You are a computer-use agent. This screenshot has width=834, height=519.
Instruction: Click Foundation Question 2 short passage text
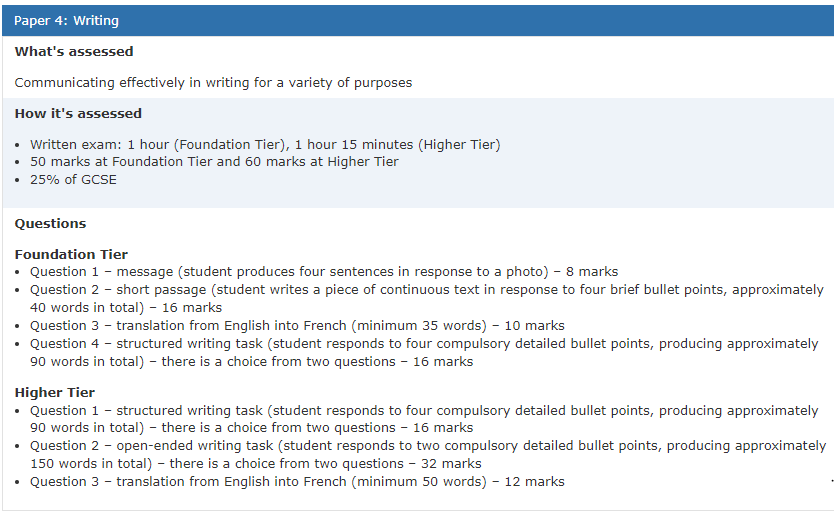427,298
